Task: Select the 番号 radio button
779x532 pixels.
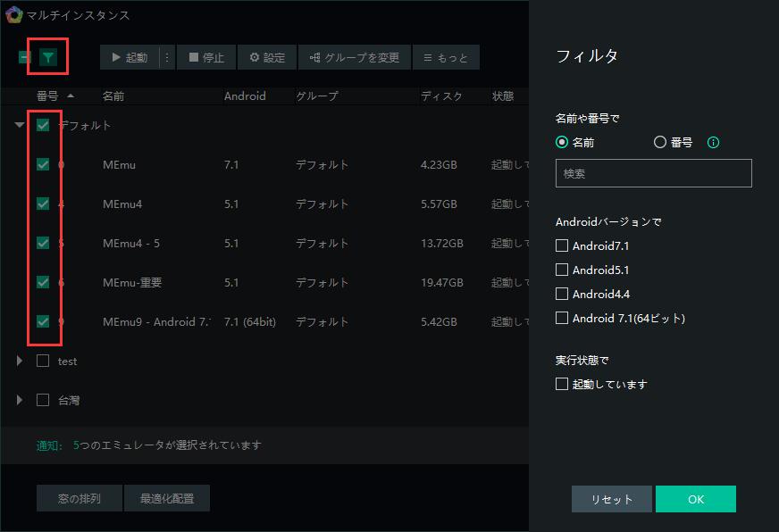Action: pyautogui.click(x=660, y=142)
